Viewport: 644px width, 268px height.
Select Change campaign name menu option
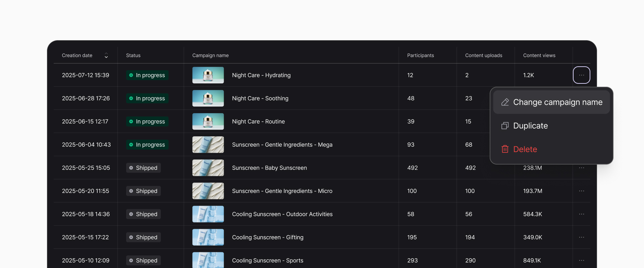tap(552, 102)
